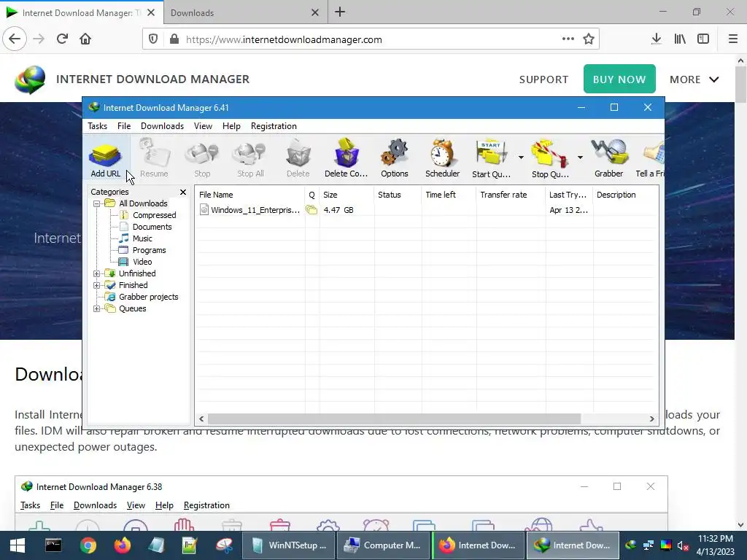Screen dimensions: 747x560
Task: Sort by the Time left column header
Action: (449, 195)
